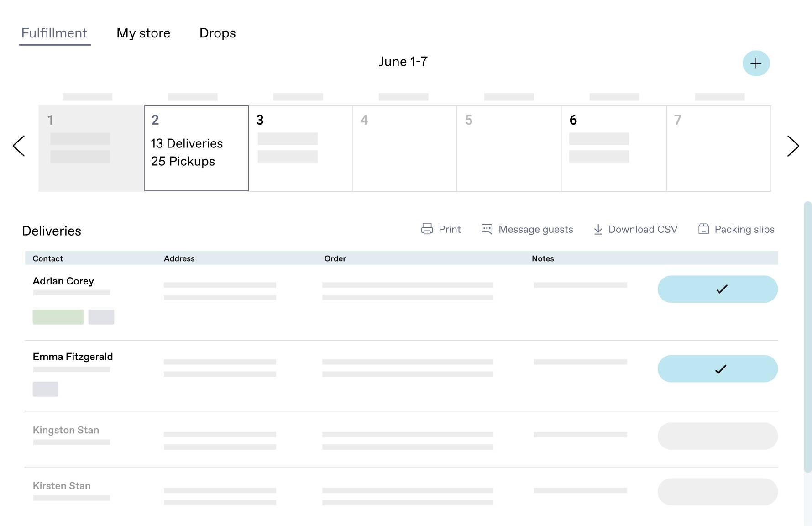Mark Kingston Stan delivery complete
The width and height of the screenshot is (812, 526).
(718, 436)
